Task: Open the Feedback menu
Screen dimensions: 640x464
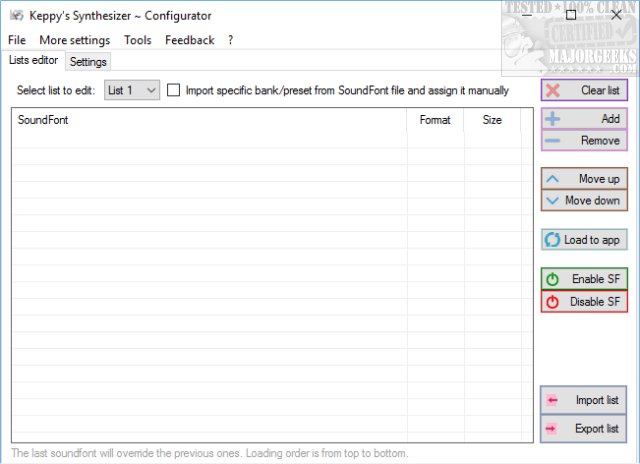Action: [190, 40]
